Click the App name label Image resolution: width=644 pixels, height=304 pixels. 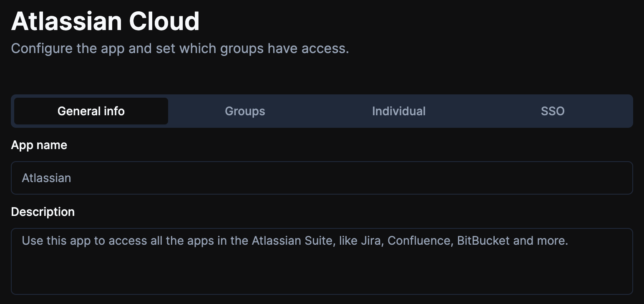[x=39, y=145]
